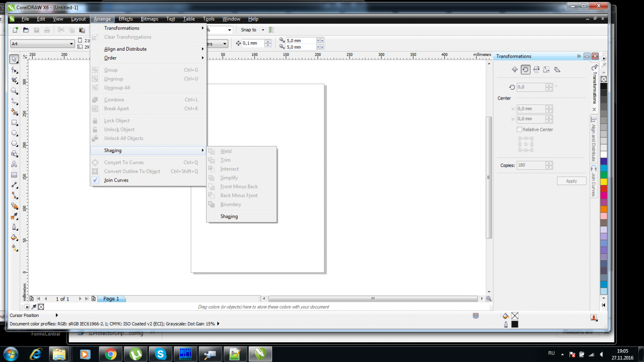Select the Freehand curve tool
This screenshot has height=362, width=644.
pos(14,101)
